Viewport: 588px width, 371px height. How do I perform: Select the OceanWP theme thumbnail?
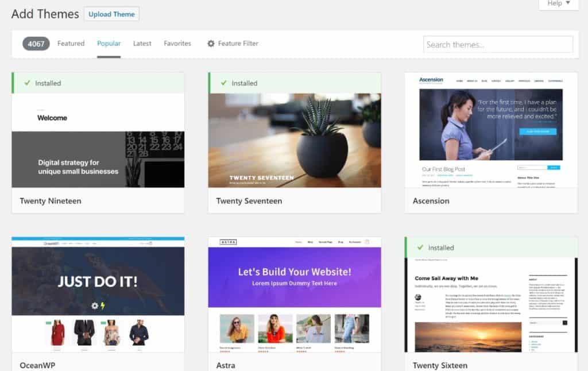[x=98, y=295]
